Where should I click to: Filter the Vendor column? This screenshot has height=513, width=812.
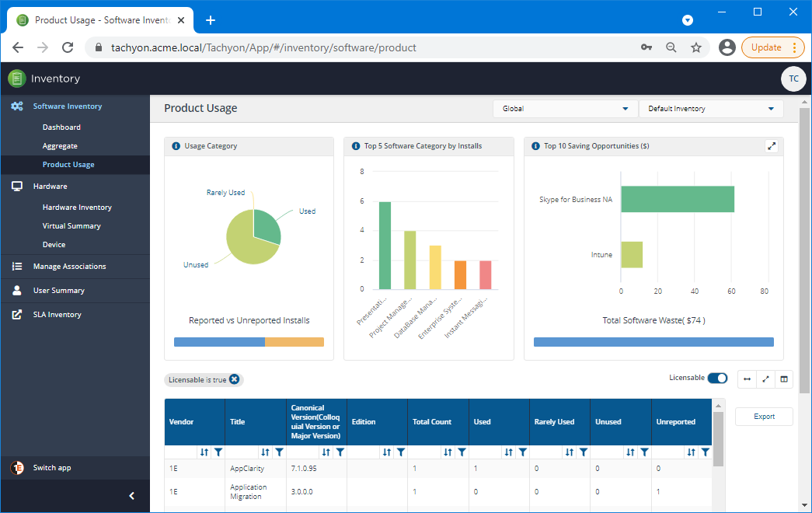coord(218,452)
